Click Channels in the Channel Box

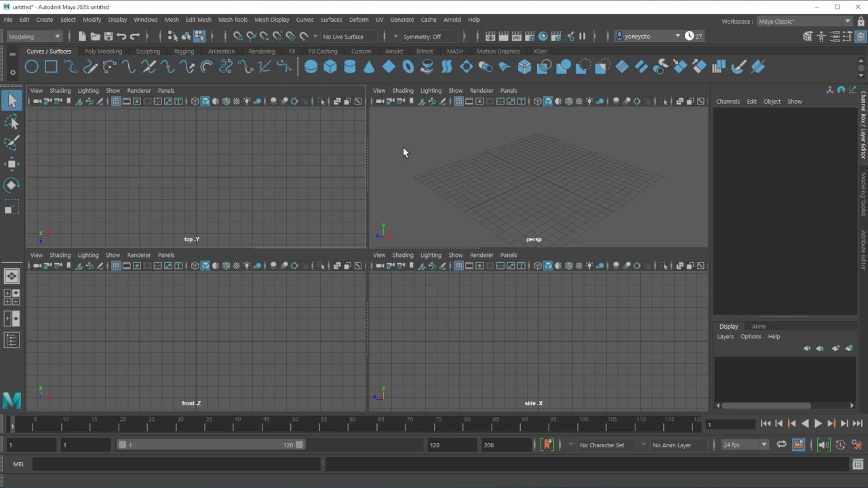728,101
